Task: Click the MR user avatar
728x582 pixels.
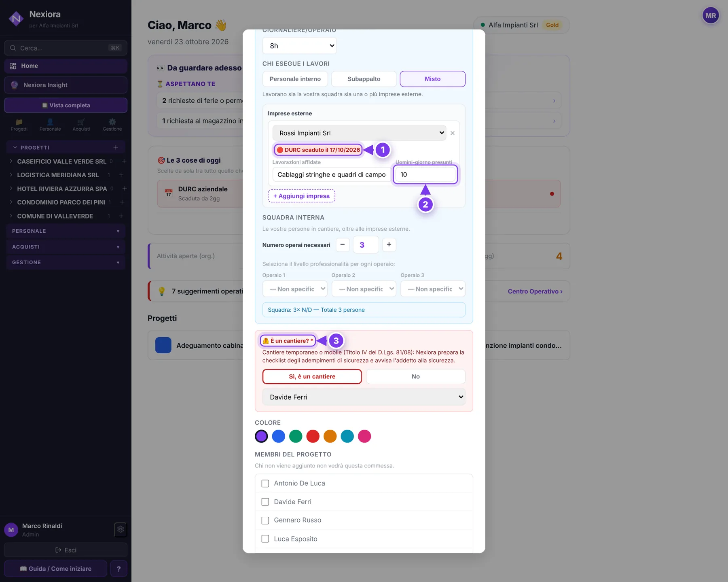Action: [711, 16]
